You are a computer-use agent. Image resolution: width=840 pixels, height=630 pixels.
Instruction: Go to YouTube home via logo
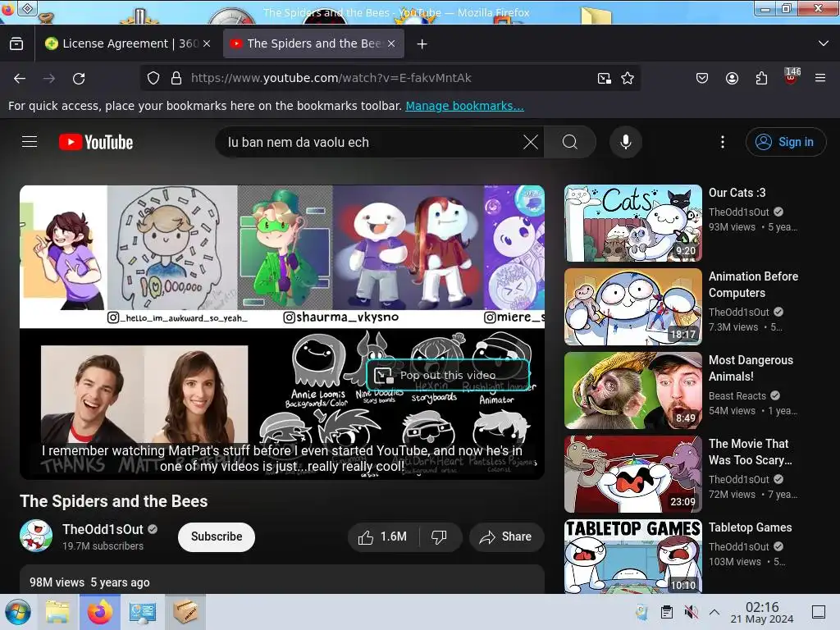point(96,142)
